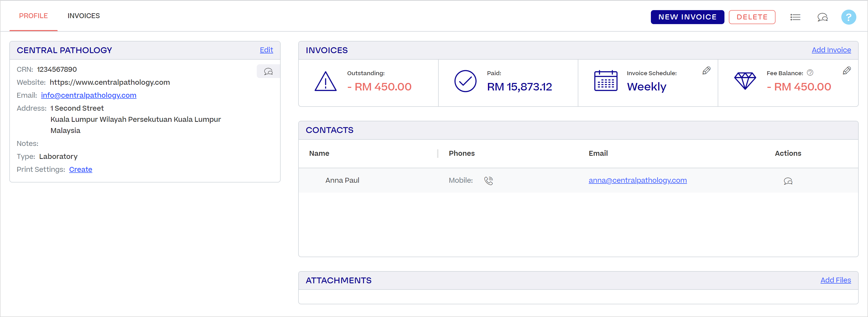Select the Anna Paul contact name

tap(342, 180)
